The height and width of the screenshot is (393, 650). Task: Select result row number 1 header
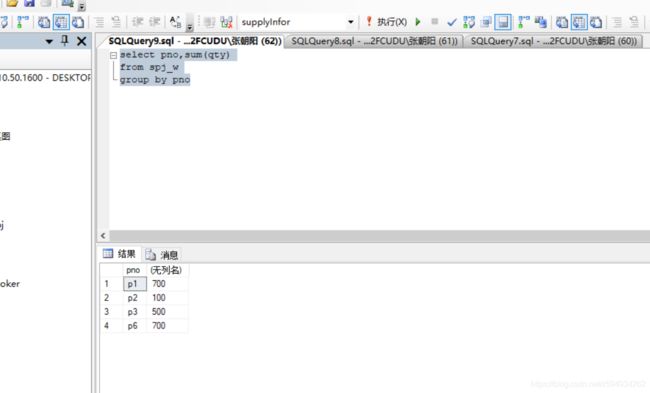112,284
